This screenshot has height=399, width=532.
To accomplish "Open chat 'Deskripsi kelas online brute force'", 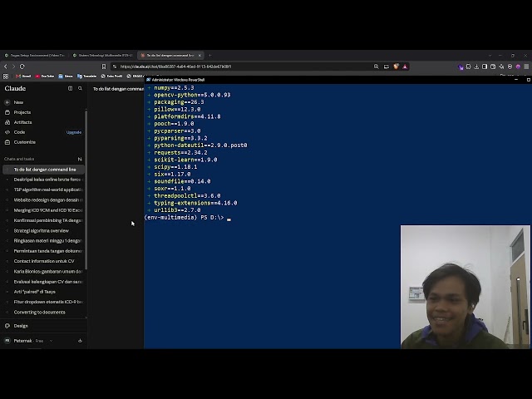I will 43,180.
